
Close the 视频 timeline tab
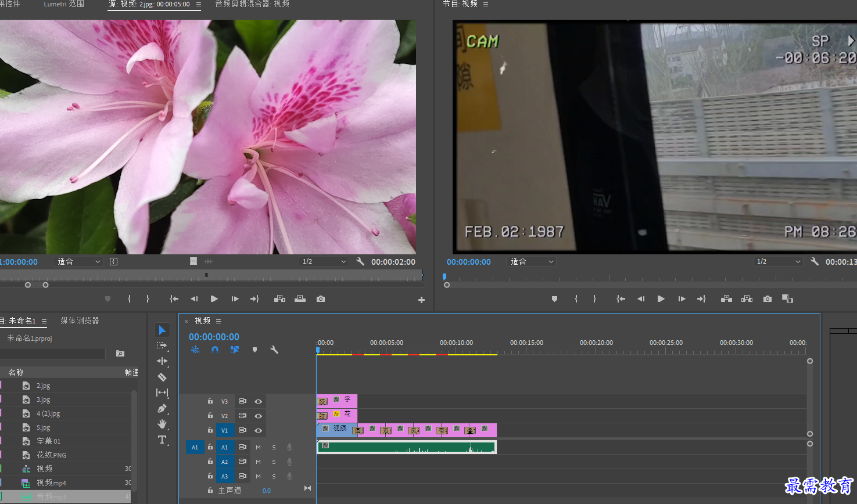pyautogui.click(x=187, y=321)
